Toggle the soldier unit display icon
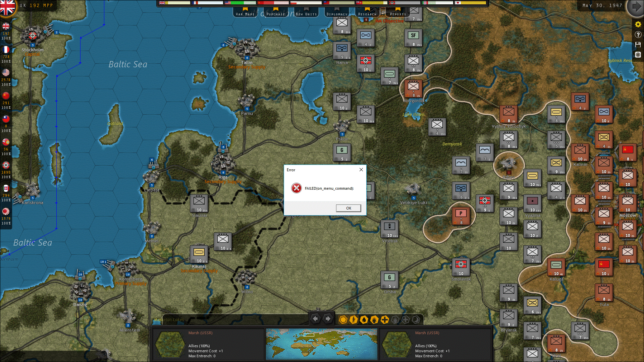 pyautogui.click(x=353, y=320)
